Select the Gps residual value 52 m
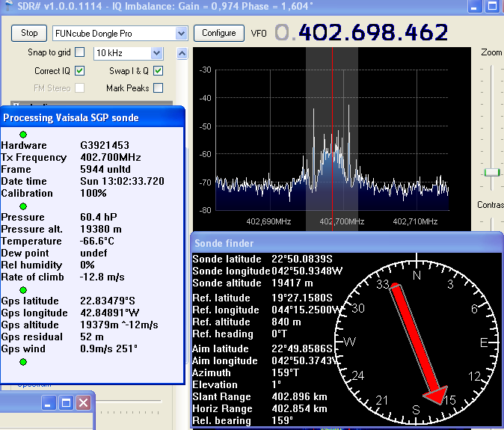 pyautogui.click(x=92, y=337)
